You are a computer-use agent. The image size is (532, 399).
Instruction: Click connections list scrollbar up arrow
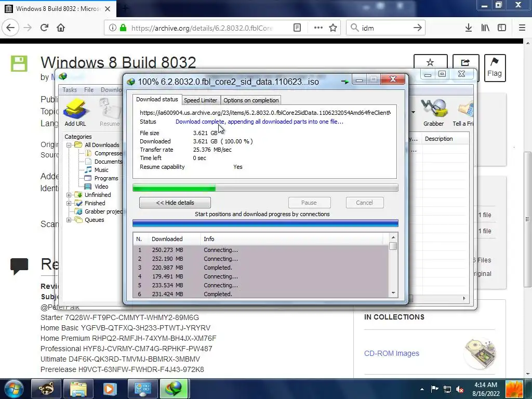(393, 237)
